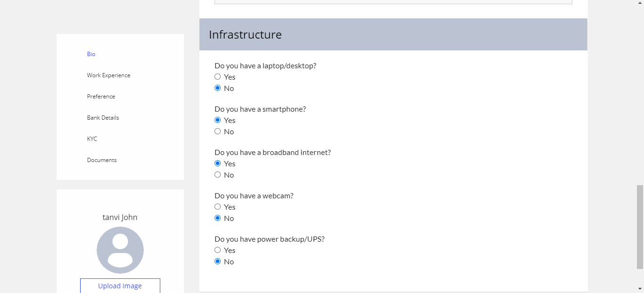This screenshot has height=293, width=644.
Task: Open the Bio section in sidebar
Action: point(91,54)
